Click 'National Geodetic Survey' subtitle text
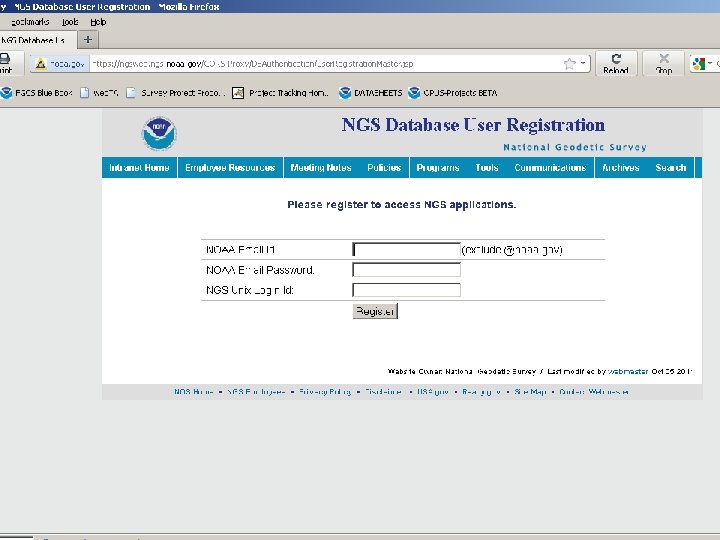The height and width of the screenshot is (540, 720). coord(575,147)
